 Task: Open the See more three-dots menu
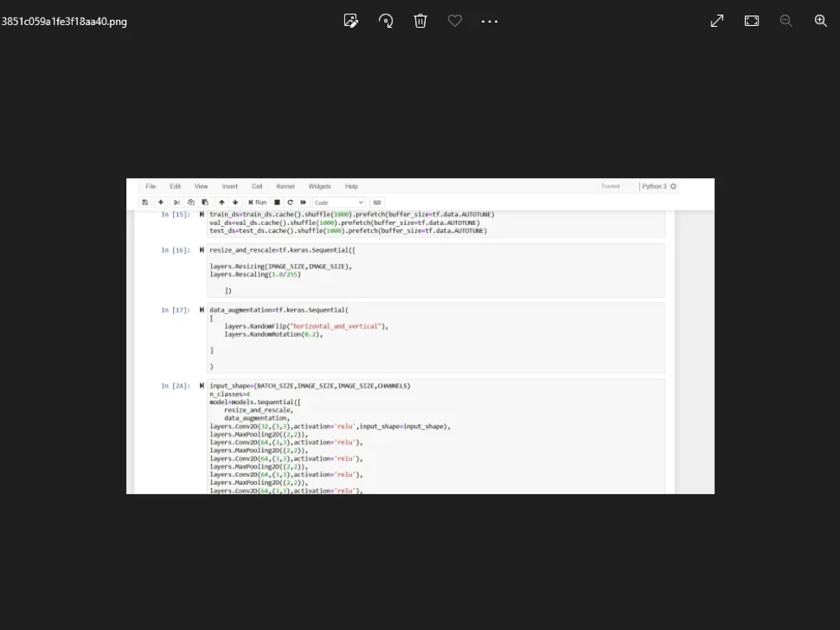(x=490, y=22)
